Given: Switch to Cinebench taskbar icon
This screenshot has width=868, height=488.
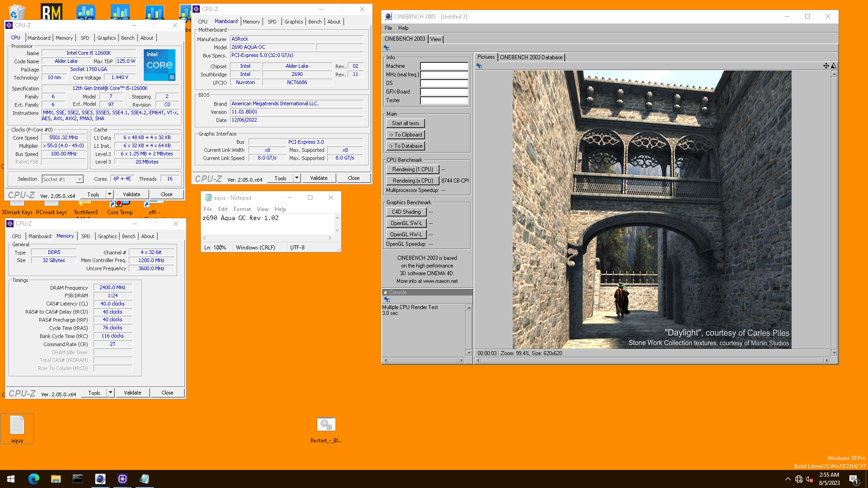Looking at the screenshot, I should 100,479.
